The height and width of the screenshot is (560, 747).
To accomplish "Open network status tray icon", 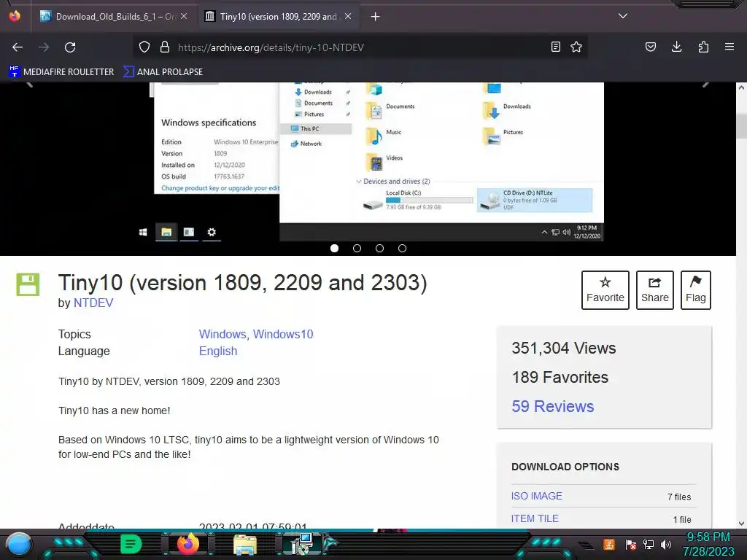I will coord(649,544).
